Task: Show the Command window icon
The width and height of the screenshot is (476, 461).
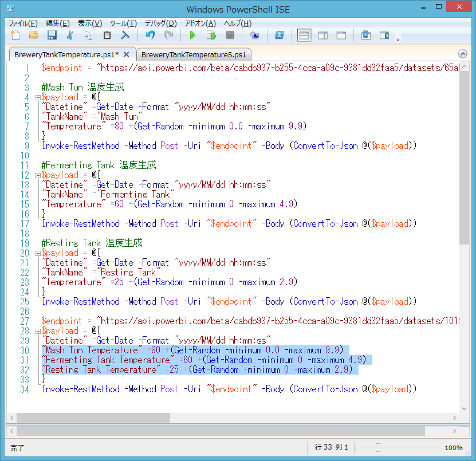Action: coord(366,35)
